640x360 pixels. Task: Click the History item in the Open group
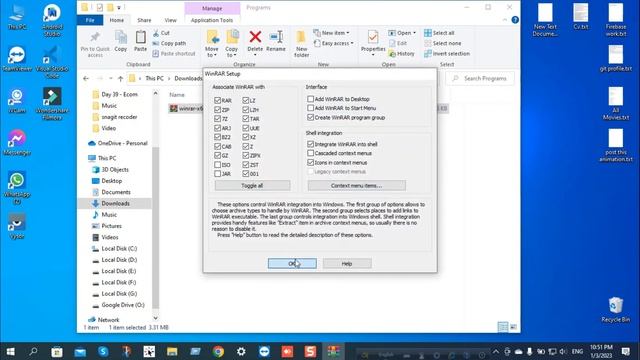(x=402, y=53)
